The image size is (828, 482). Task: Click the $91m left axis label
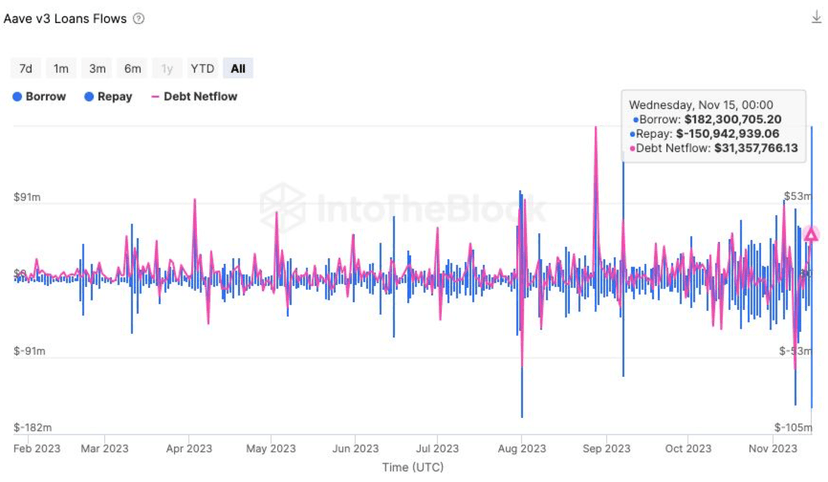[27, 197]
